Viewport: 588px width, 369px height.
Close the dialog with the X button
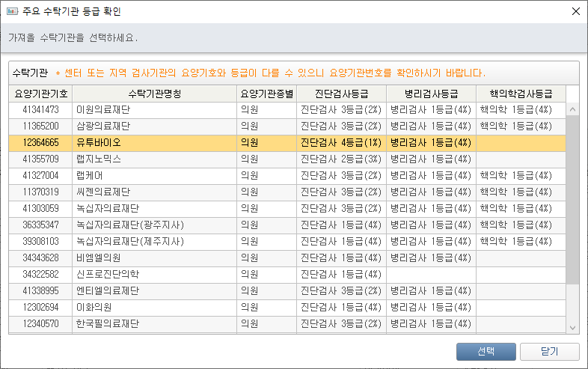tap(575, 11)
